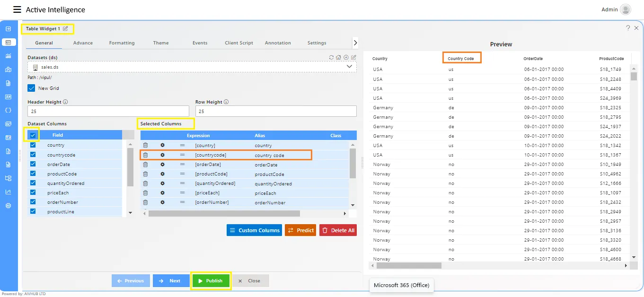Click the Custom Columns button
Image resolution: width=644 pixels, height=297 pixels.
coord(254,230)
